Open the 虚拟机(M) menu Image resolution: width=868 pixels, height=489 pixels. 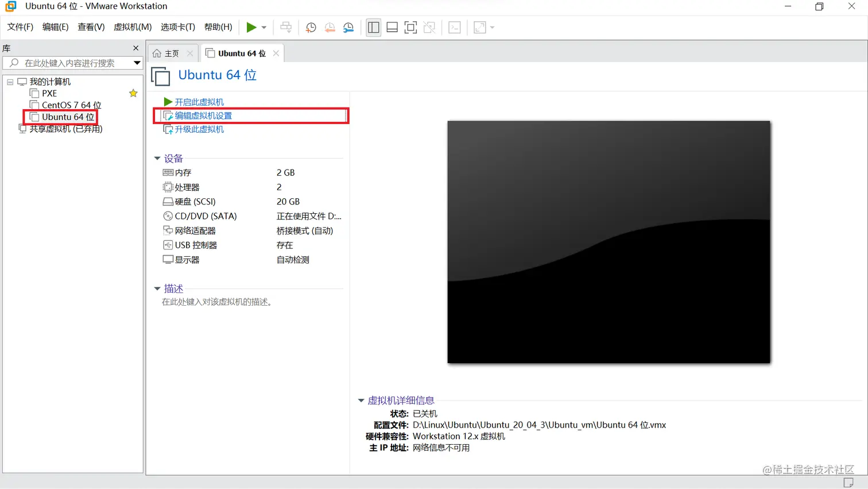tap(132, 26)
